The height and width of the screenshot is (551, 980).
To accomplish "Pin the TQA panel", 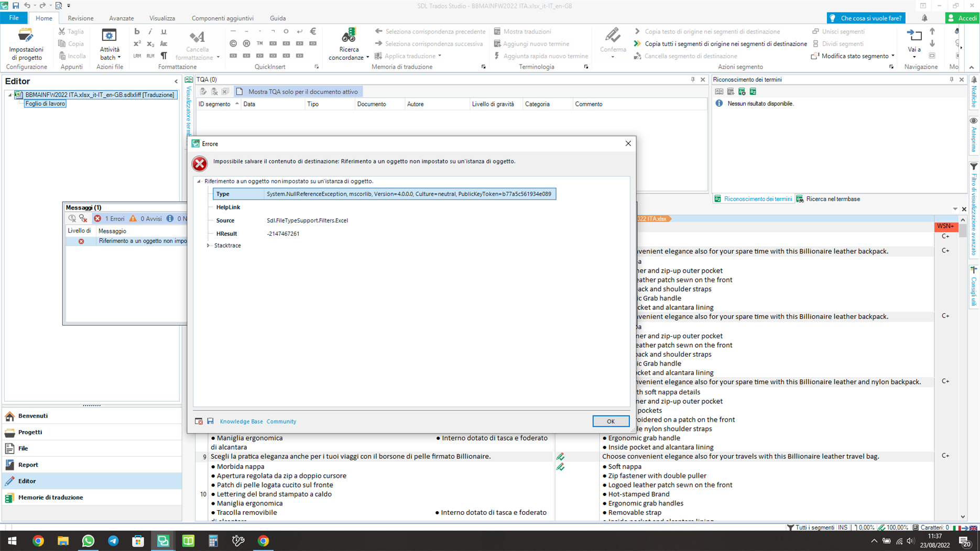I will 693,80.
